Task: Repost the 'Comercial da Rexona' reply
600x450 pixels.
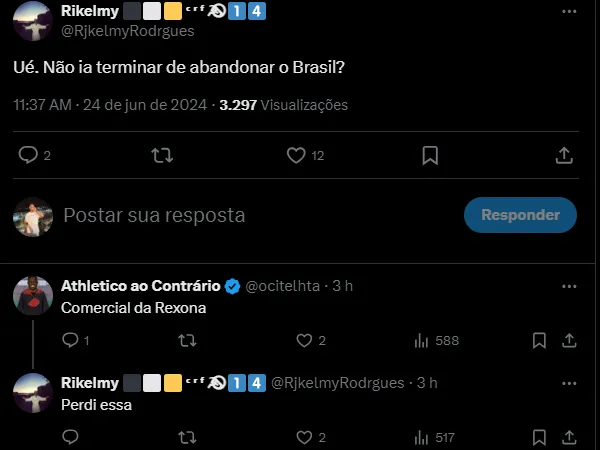Action: (x=186, y=340)
